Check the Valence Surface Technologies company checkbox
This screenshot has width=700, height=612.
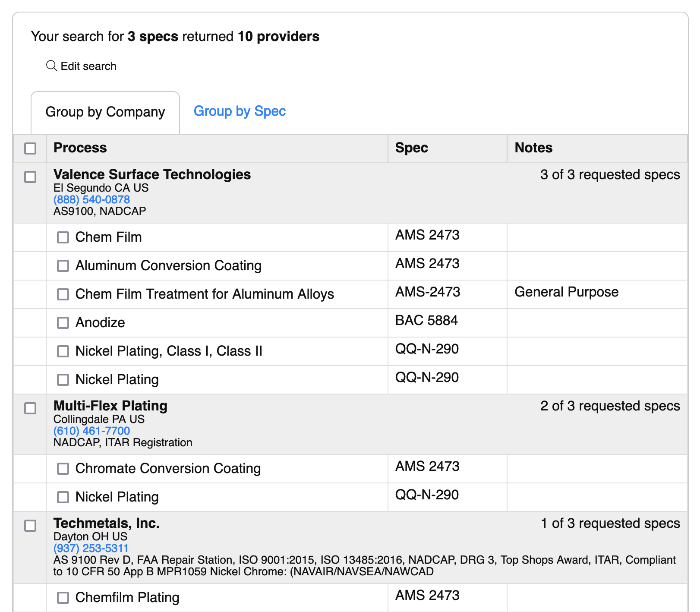click(30, 177)
